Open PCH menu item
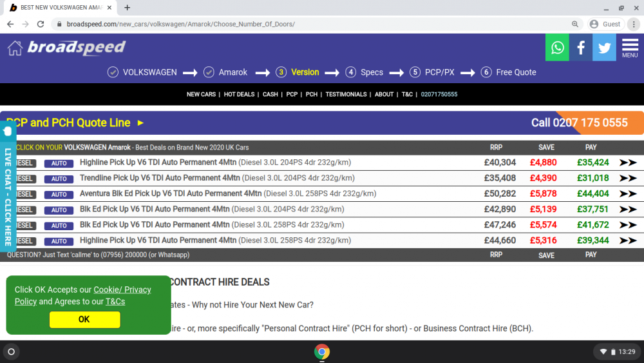The width and height of the screenshot is (644, 363). pos(311,95)
